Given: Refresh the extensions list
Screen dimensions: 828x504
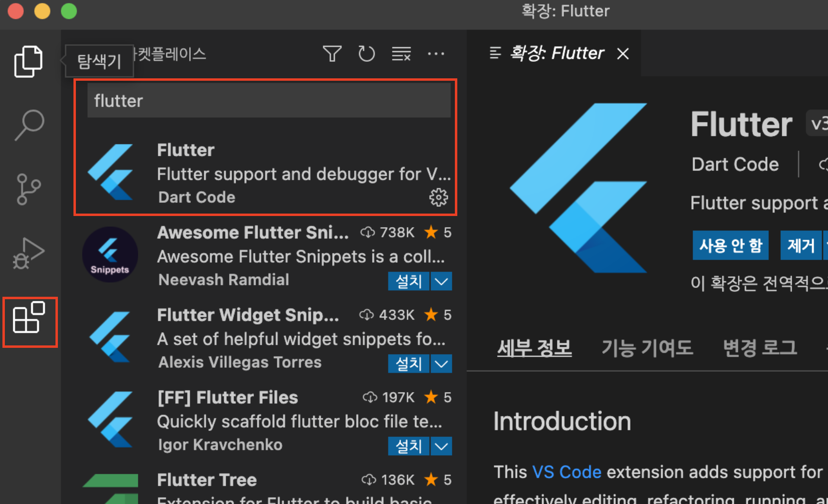Looking at the screenshot, I should [366, 54].
